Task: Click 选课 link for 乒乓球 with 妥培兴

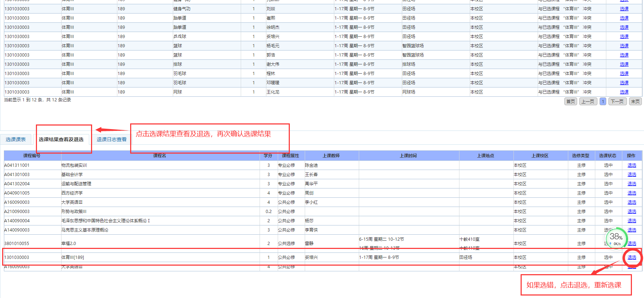Action: pos(624,37)
